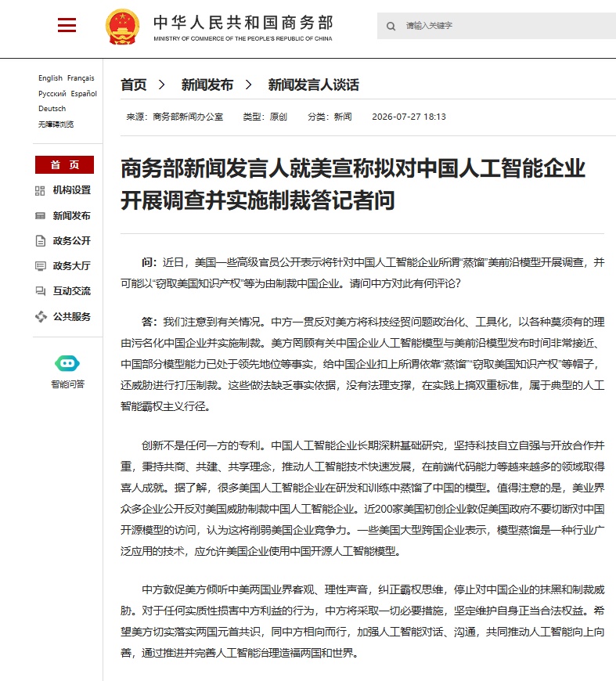Open 公共服务 sidebar item
The image size is (616, 681).
72,316
